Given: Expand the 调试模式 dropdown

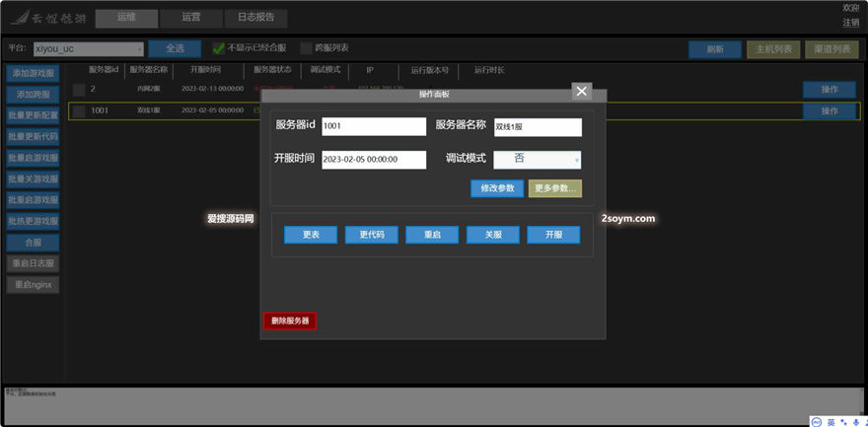Looking at the screenshot, I should (x=537, y=159).
